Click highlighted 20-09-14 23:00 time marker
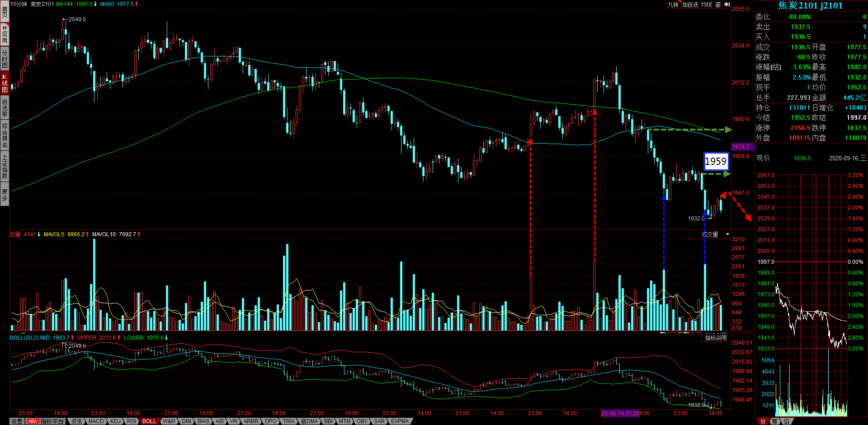 point(620,413)
